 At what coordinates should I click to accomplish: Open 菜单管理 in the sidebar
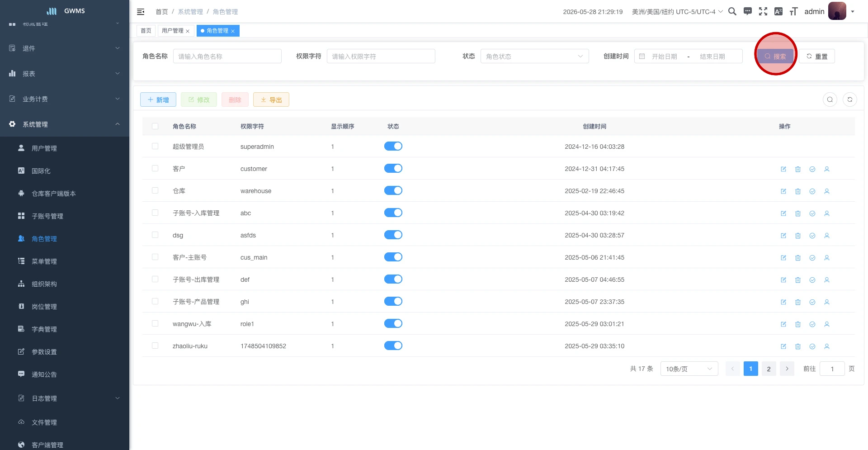pyautogui.click(x=65, y=261)
